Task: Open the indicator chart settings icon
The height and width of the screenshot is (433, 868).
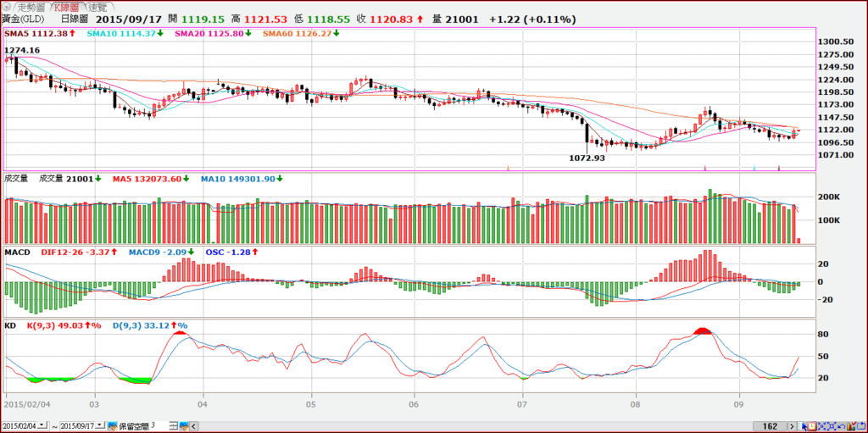Action: point(851,426)
